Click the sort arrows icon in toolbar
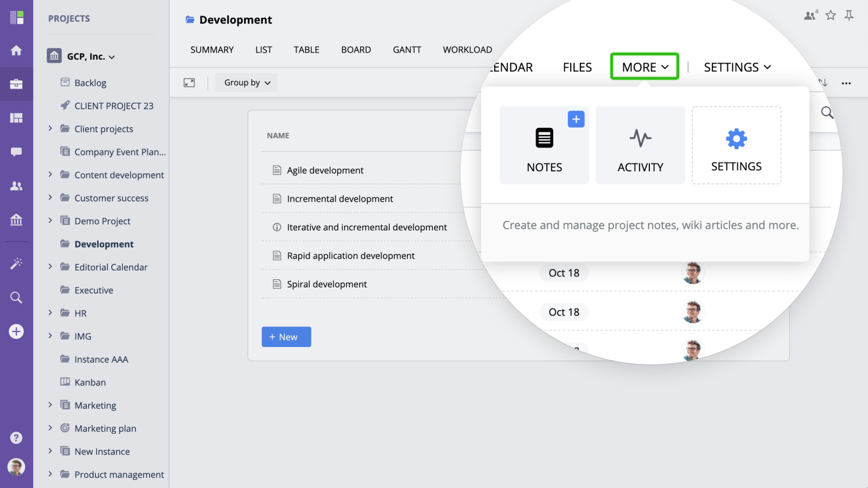Image resolution: width=868 pixels, height=488 pixels. coord(823,82)
